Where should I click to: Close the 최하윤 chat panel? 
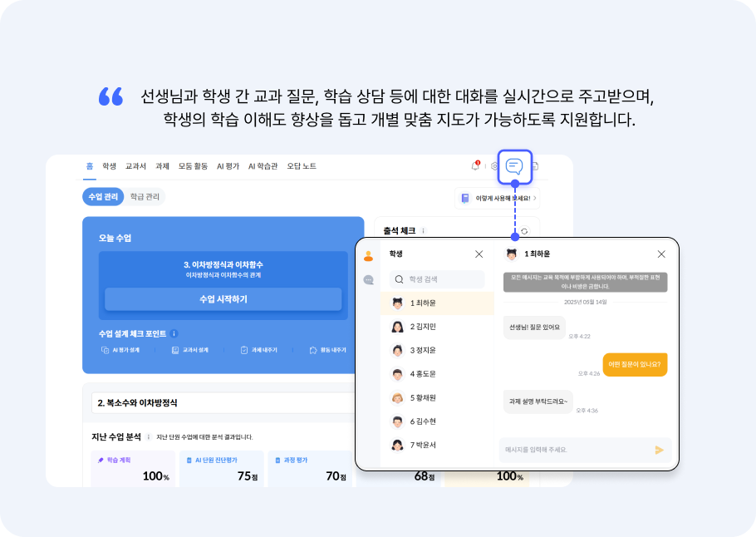tap(661, 254)
